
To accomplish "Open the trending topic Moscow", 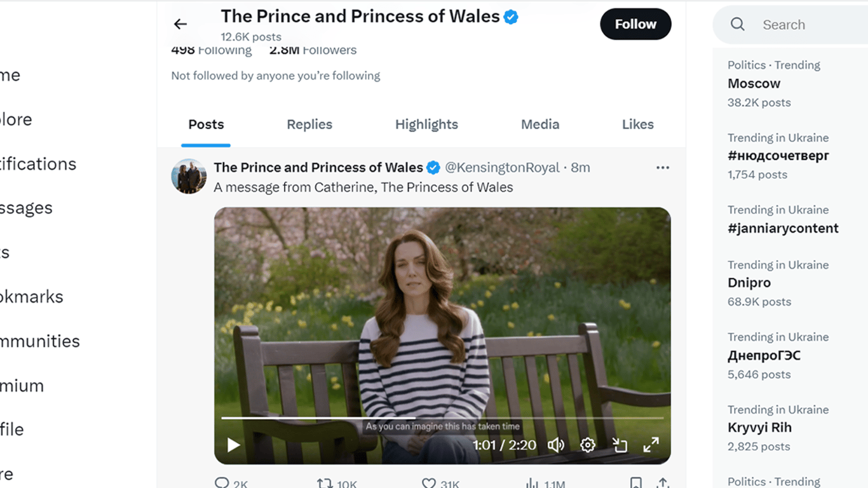I will [754, 83].
